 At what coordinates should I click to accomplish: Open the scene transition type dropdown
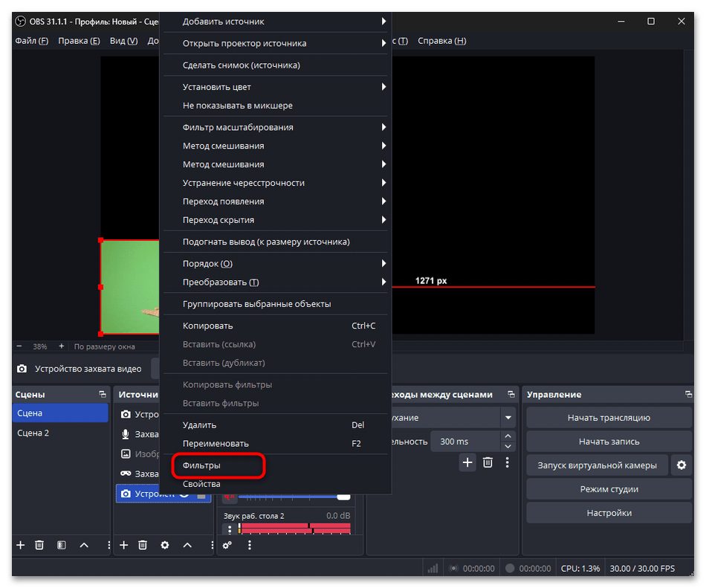pos(508,418)
